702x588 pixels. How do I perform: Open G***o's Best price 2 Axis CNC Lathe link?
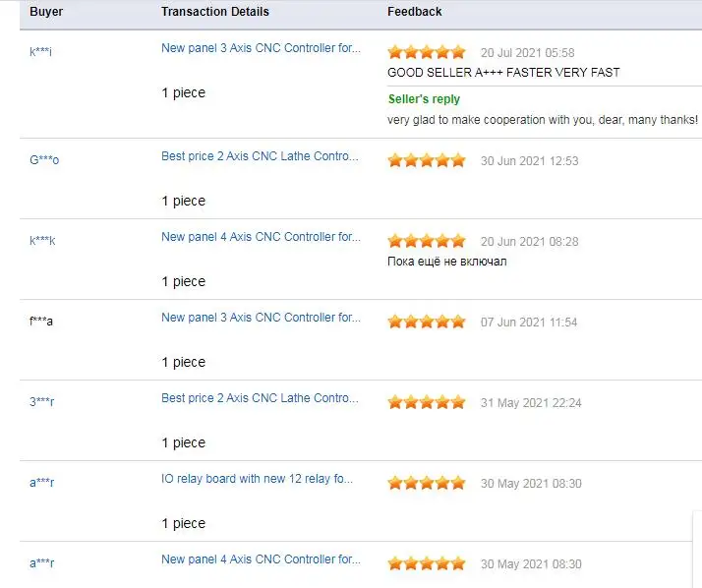pos(261,156)
